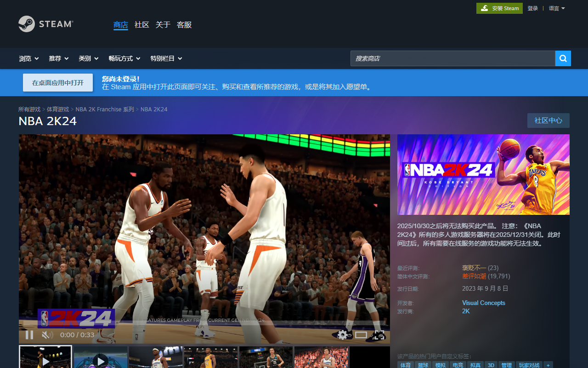Open the 差评如潮 Chinese reviews link
This screenshot has height=368, width=588.
click(473, 276)
